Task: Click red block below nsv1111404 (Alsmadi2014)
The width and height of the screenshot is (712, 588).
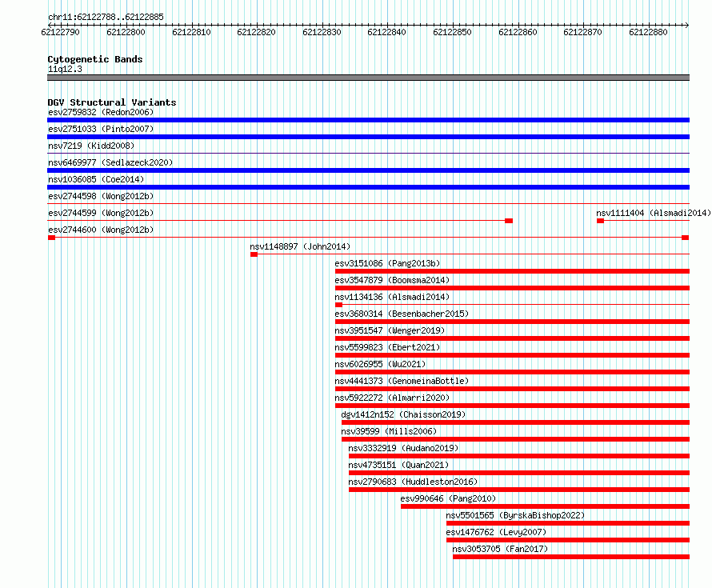Action: (600, 221)
